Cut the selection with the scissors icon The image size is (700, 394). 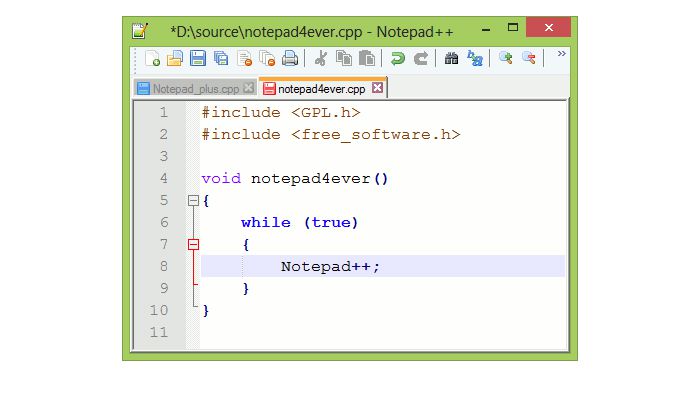[x=321, y=58]
